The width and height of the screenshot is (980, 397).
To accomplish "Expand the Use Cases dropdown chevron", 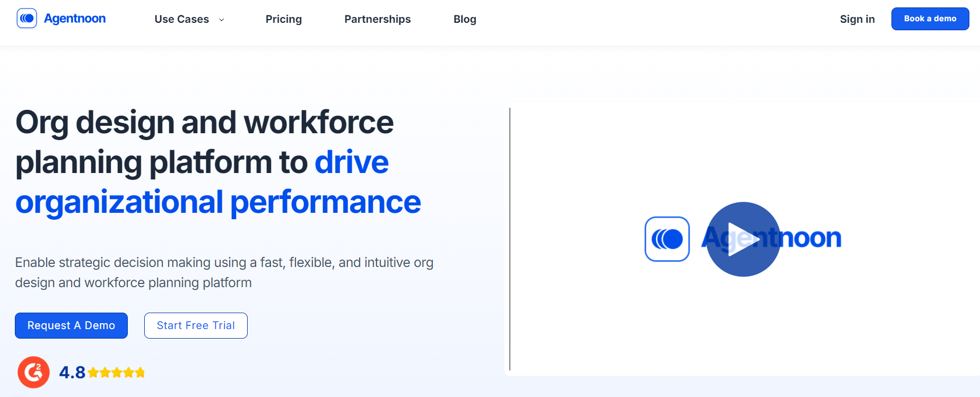I will click(x=222, y=20).
